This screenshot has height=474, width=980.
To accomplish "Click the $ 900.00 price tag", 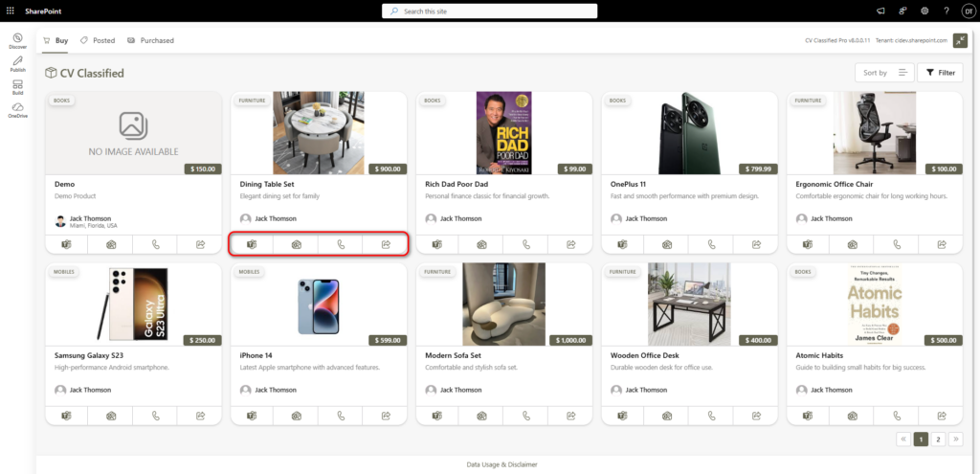I will 388,169.
